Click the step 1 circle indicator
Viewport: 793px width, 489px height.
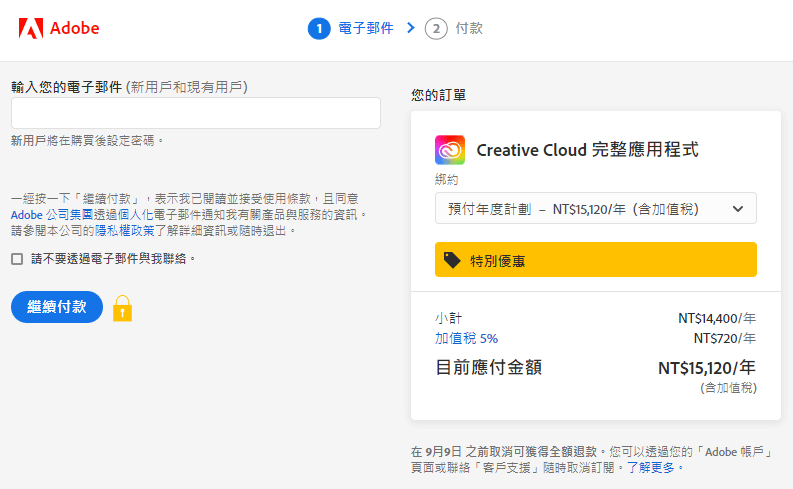(319, 28)
